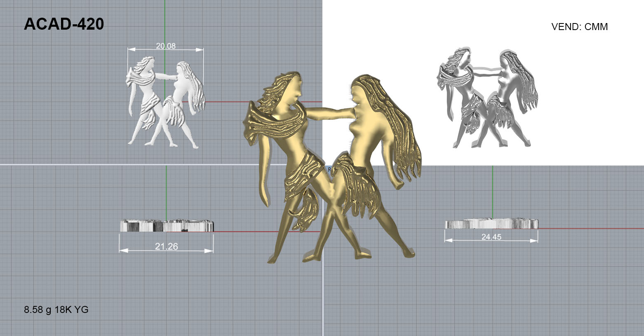Viewport: 644px width, 336px height.
Task: Click the side-profile model above the 24.45 dimension
Action: pyautogui.click(x=491, y=224)
